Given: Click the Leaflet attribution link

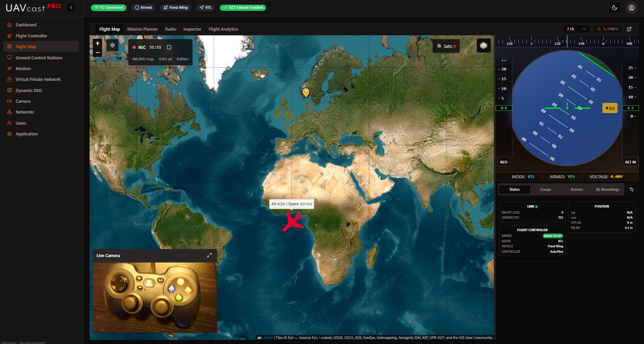Looking at the screenshot, I should pos(267,338).
